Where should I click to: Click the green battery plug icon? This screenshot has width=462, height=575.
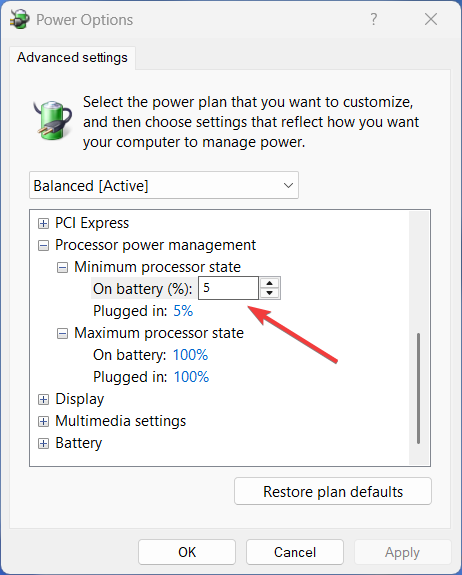point(52,120)
